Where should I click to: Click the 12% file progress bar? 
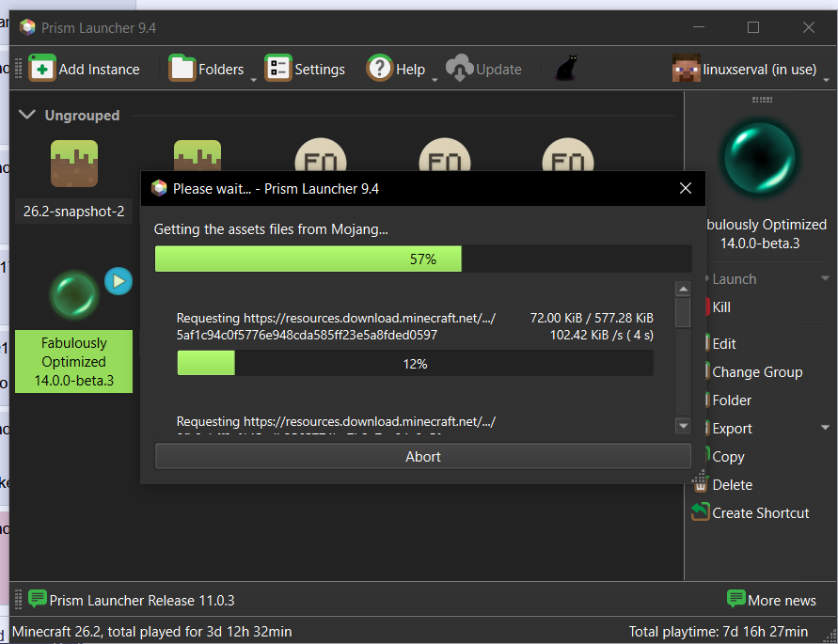tap(415, 363)
